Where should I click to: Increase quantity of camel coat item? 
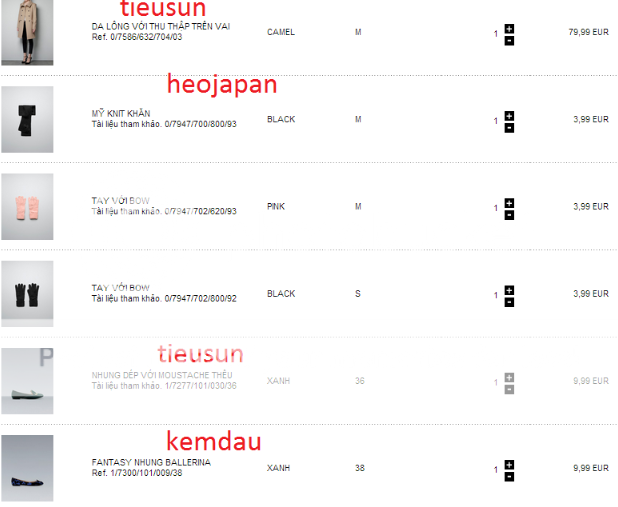(x=509, y=27)
